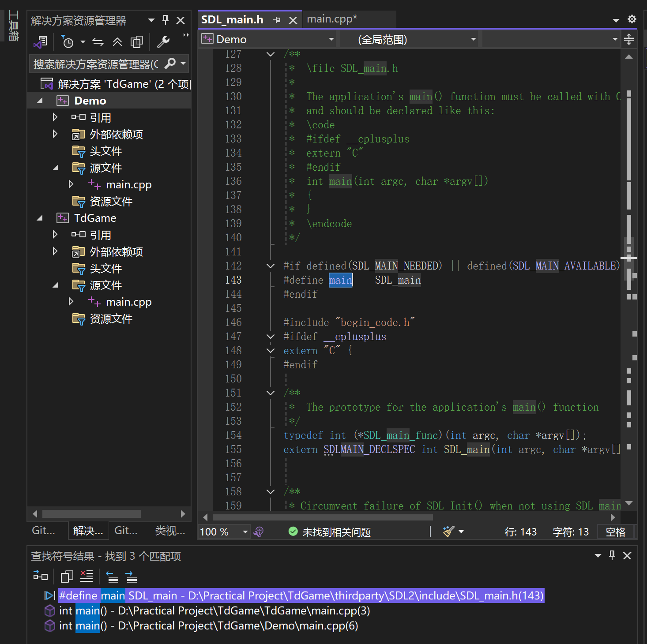Screen dimensions: 647x644
Task: Collapse comment block at line 127
Action: click(271, 54)
